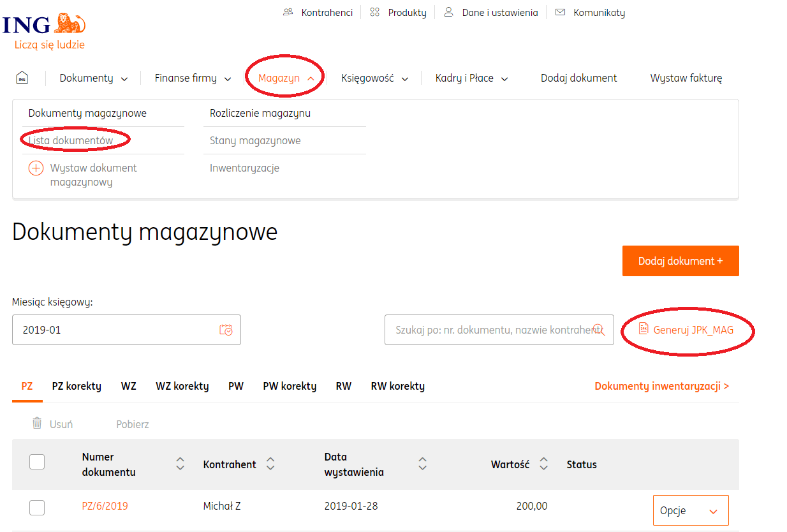
Task: Open the Dokumenty inwentaryzacji link
Action: click(661, 386)
